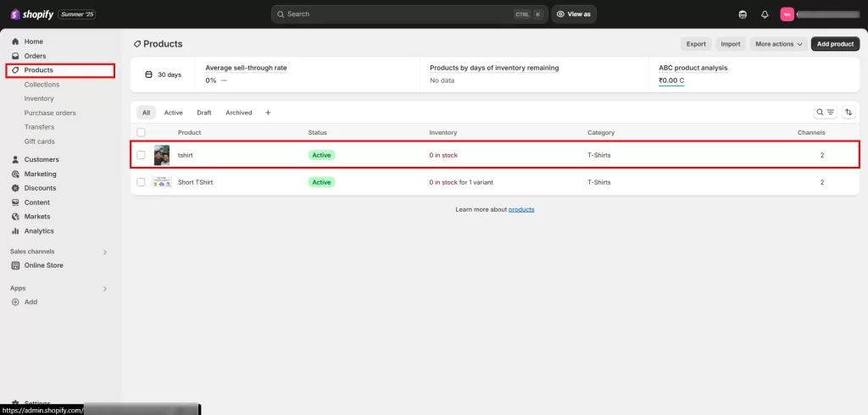Click the Search input field
Image resolution: width=868 pixels, height=415 pixels.
398,14
